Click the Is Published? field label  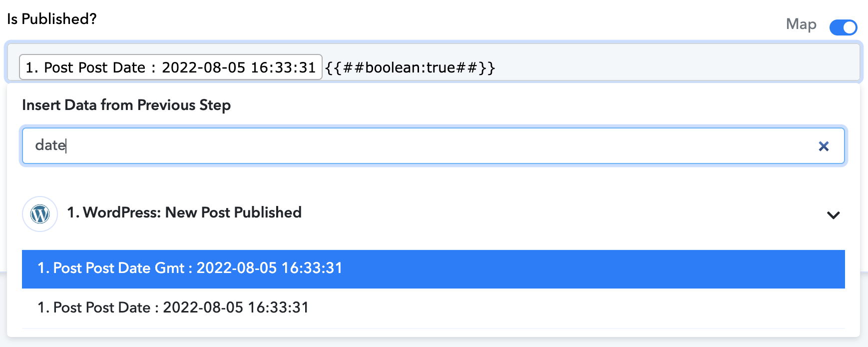click(x=52, y=19)
